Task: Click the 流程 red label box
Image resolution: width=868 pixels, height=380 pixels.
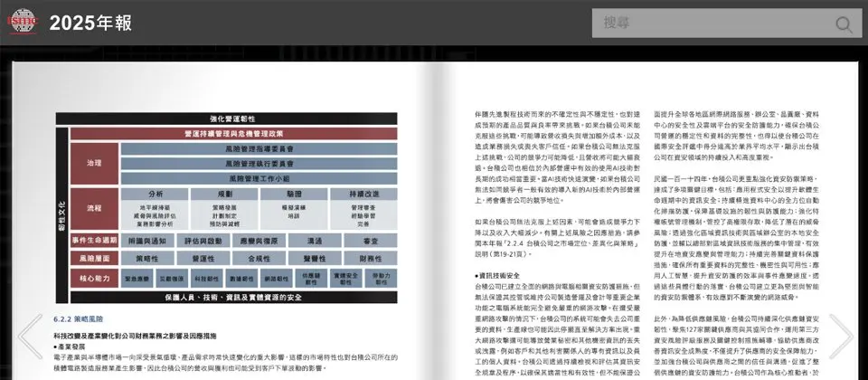Action: coord(94,209)
